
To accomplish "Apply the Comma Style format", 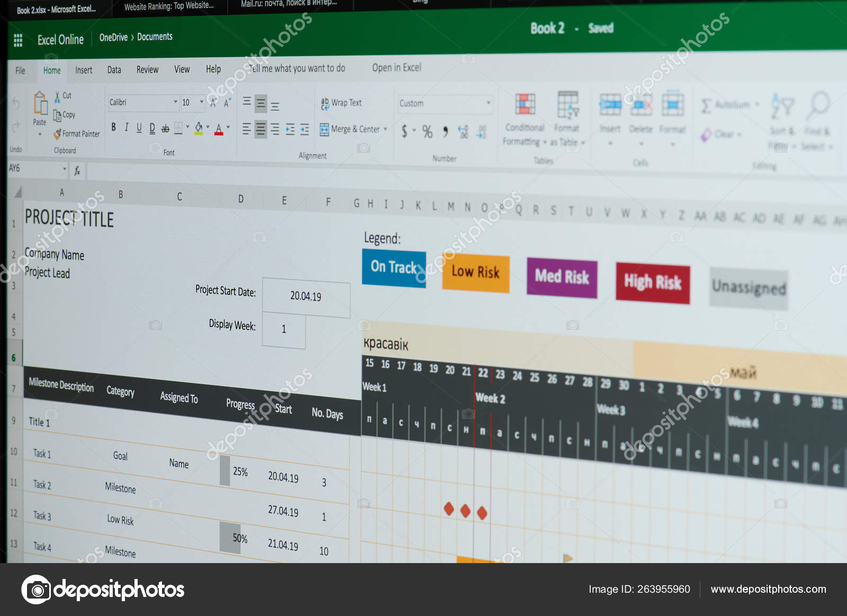I will [445, 132].
